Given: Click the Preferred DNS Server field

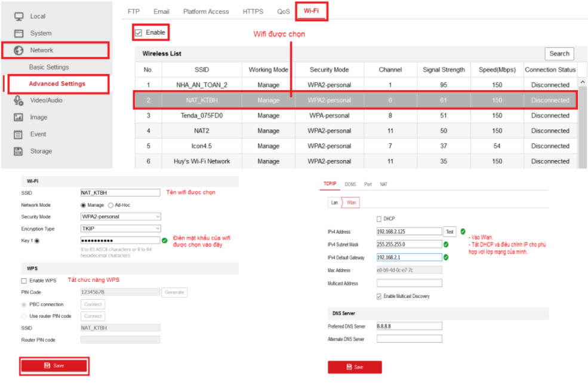Looking at the screenshot, I should [x=409, y=326].
